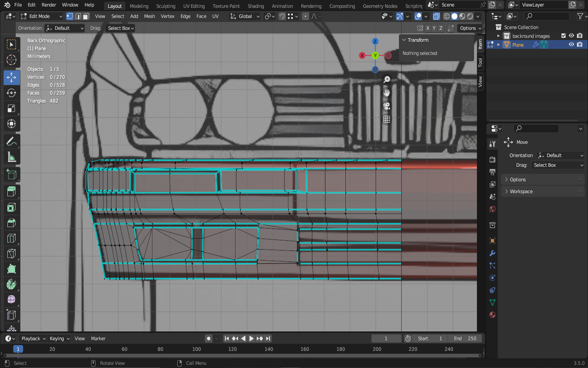The image size is (588, 368).
Task: Select the Annotate pencil tool
Action: [x=11, y=142]
